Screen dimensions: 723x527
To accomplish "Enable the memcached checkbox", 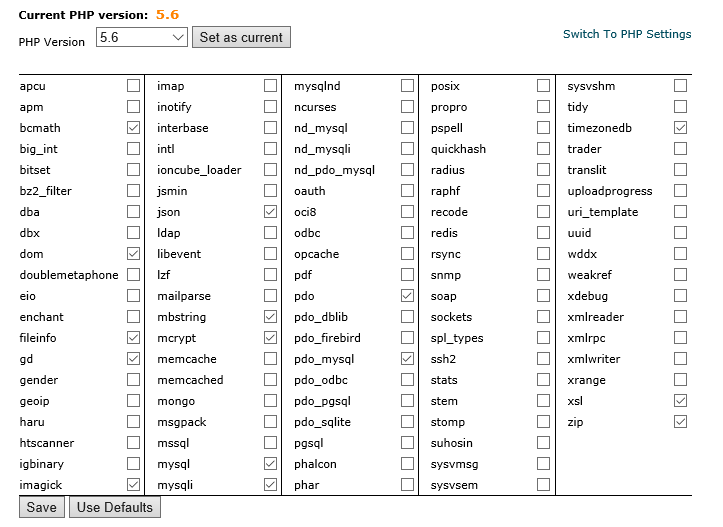I will point(270,380).
